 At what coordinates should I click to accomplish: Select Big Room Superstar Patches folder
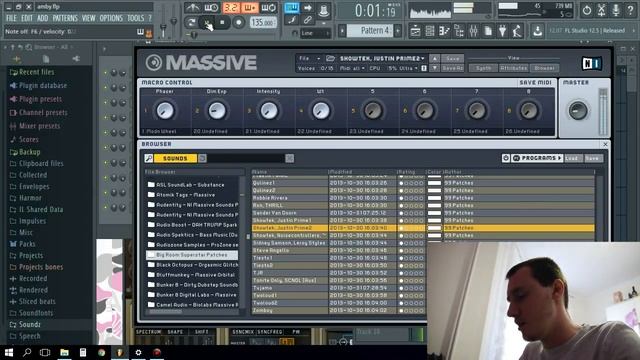point(192,255)
